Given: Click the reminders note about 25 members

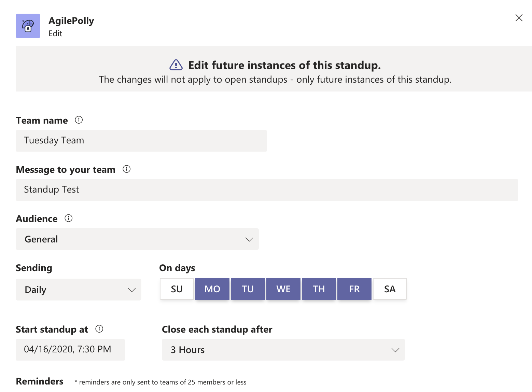Looking at the screenshot, I should tap(160, 382).
